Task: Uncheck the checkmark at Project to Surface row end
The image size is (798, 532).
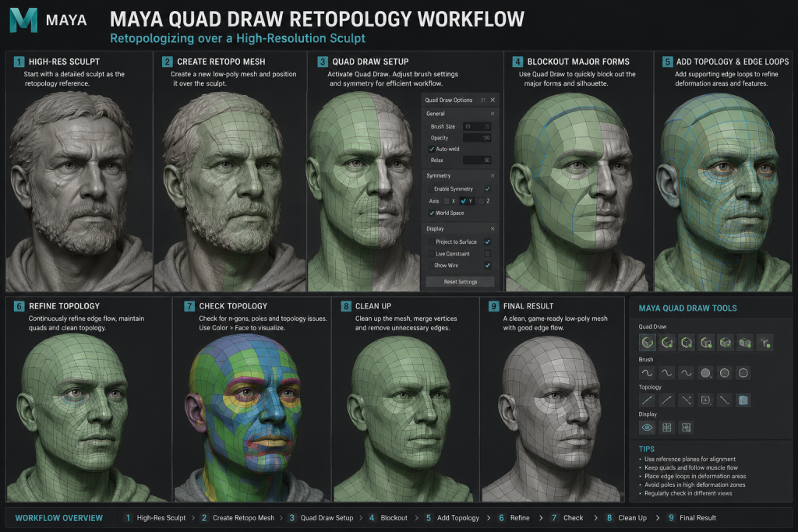Action: [x=488, y=241]
